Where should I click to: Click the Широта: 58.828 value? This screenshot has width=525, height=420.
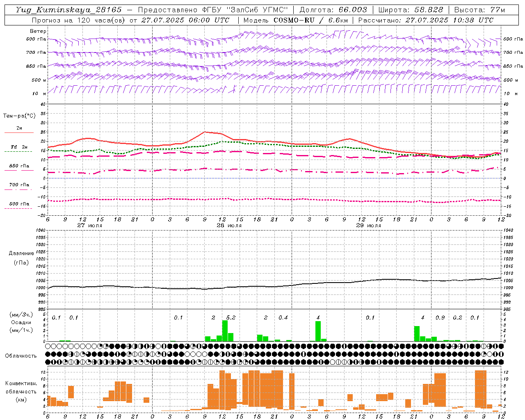coord(411,10)
